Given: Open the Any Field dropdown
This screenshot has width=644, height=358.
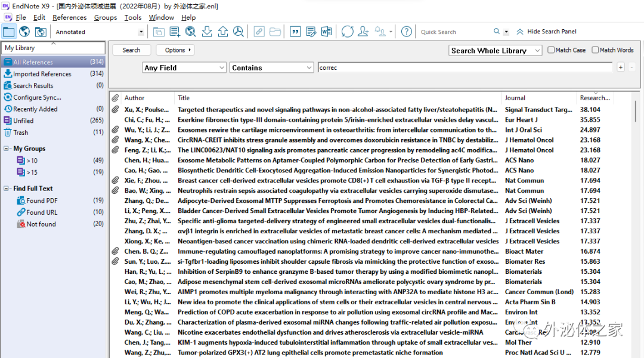Looking at the screenshot, I should point(184,67).
